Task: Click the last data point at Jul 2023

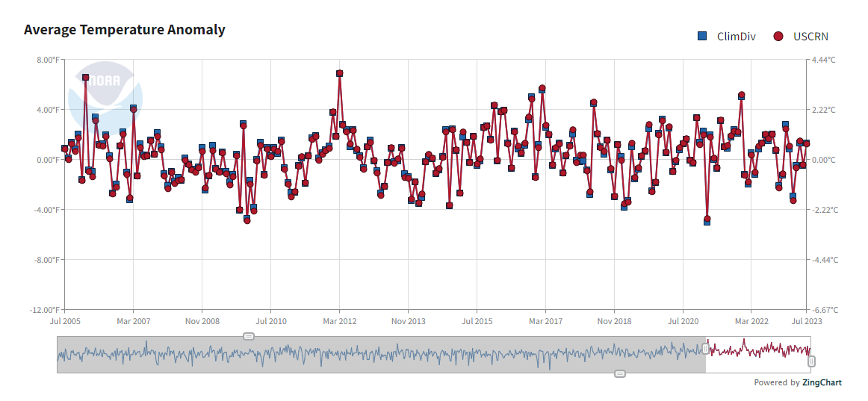Action: pyautogui.click(x=806, y=143)
